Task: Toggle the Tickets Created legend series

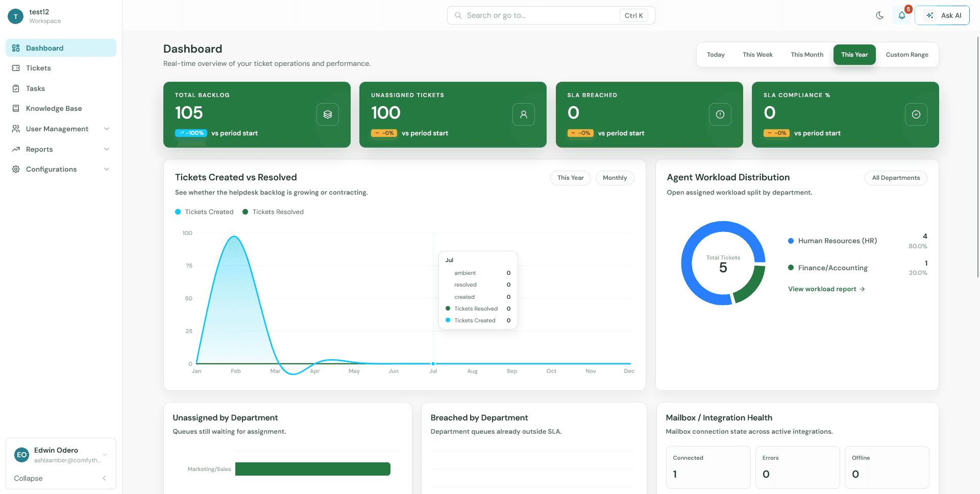Action: click(x=204, y=212)
